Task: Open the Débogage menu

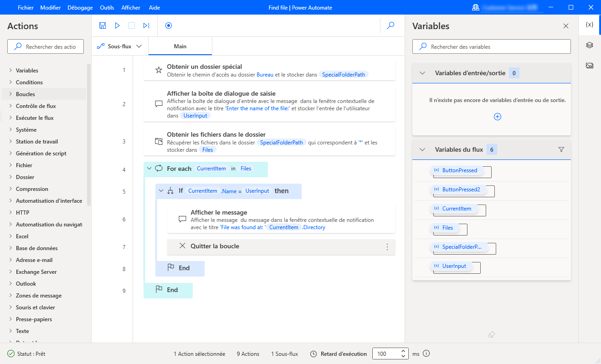Action: click(x=80, y=8)
